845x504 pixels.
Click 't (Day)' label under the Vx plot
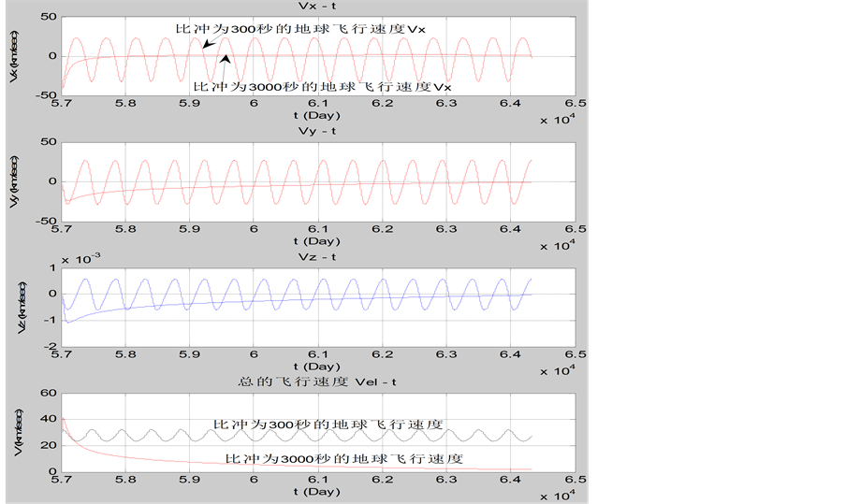pos(317,113)
